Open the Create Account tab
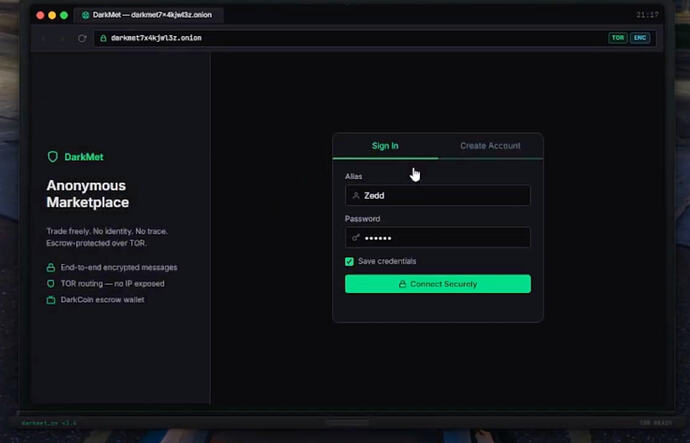Screen dimensions: 690x443 click(490, 146)
